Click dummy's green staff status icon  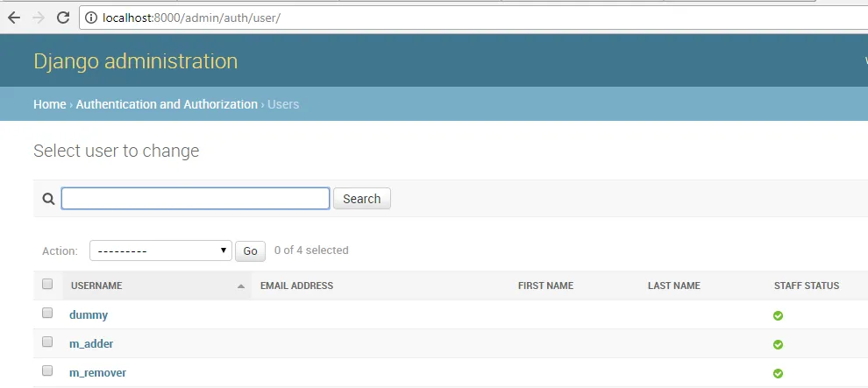(778, 315)
